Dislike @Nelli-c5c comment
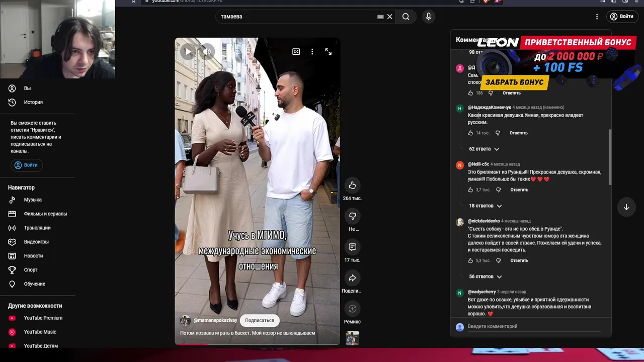The height and width of the screenshot is (362, 644). (x=498, y=190)
